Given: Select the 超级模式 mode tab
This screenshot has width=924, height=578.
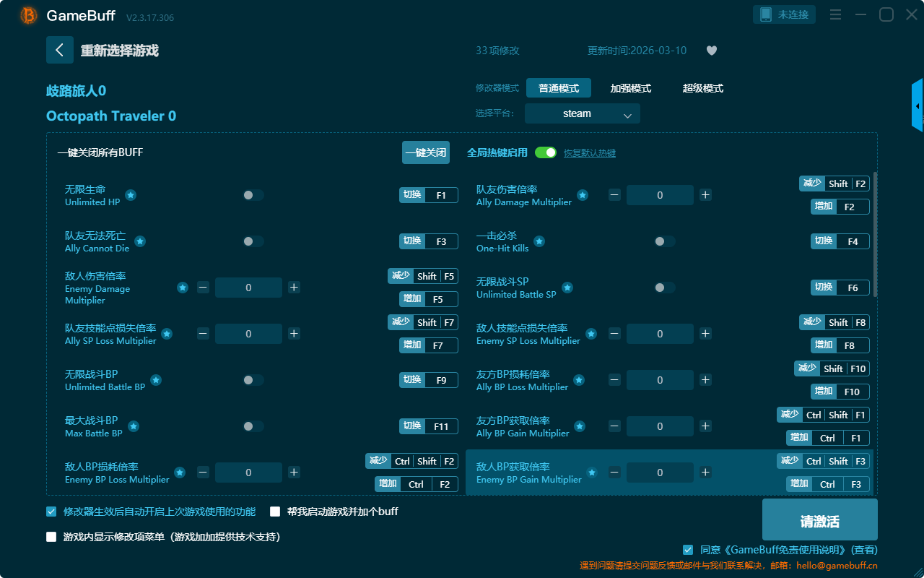Looking at the screenshot, I should 702,88.
